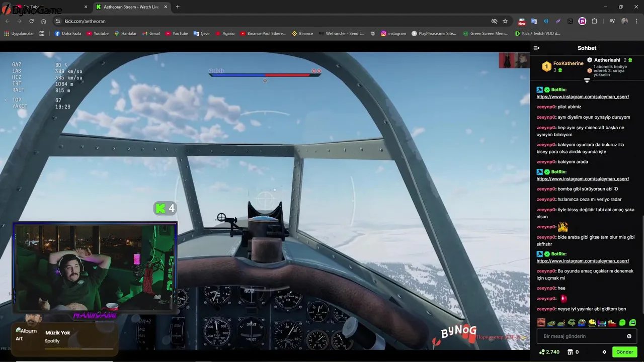Expand the gifter leaderboard arrow
Image resolution: width=644 pixels, height=362 pixels.
click(587, 80)
